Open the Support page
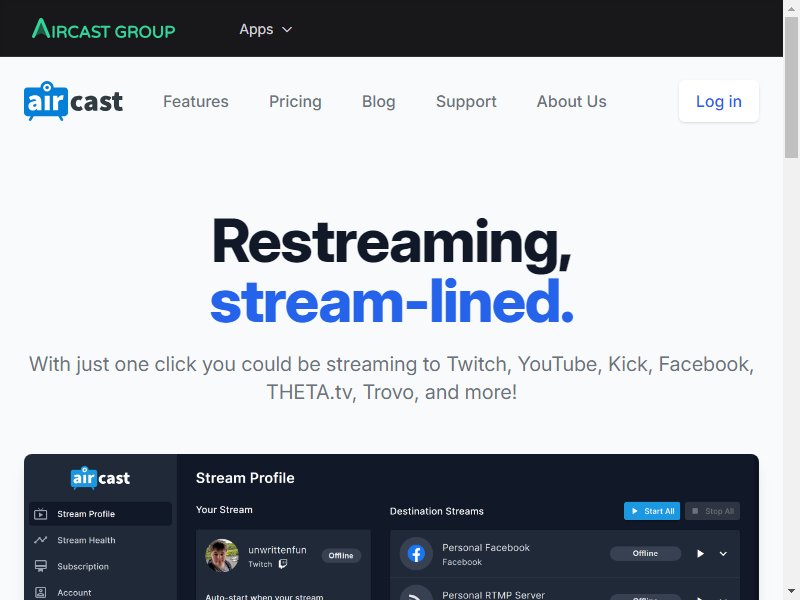The height and width of the screenshot is (600, 800). [466, 102]
